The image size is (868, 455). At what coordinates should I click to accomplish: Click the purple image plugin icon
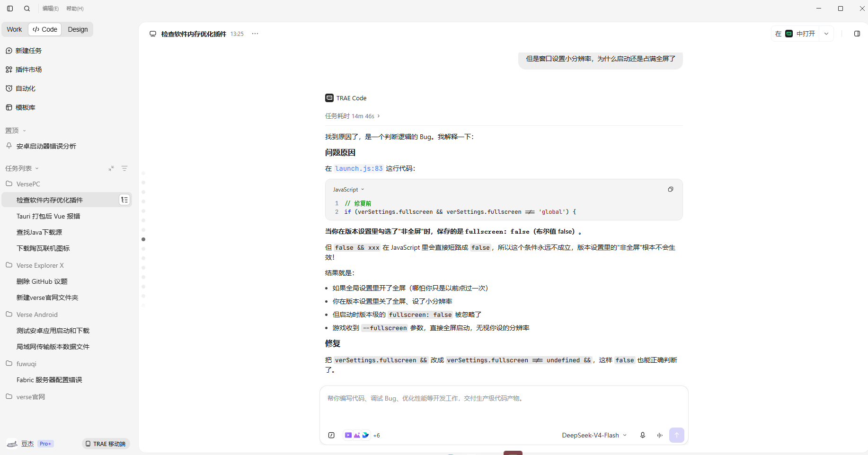pos(357,435)
